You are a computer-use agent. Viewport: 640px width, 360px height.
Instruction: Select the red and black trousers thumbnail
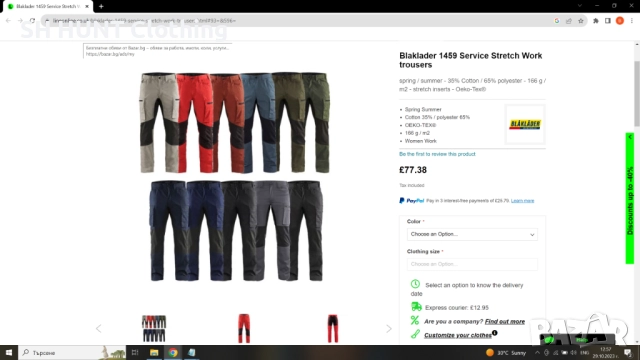click(x=333, y=328)
